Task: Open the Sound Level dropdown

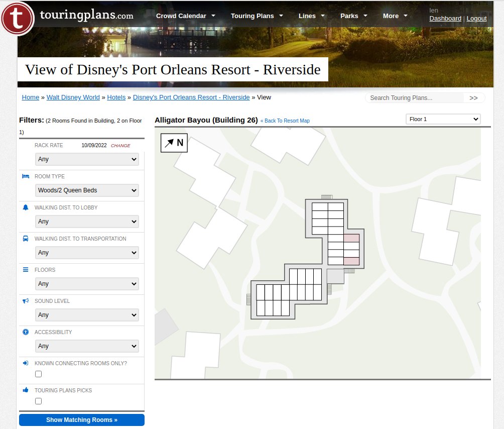Action: click(87, 315)
